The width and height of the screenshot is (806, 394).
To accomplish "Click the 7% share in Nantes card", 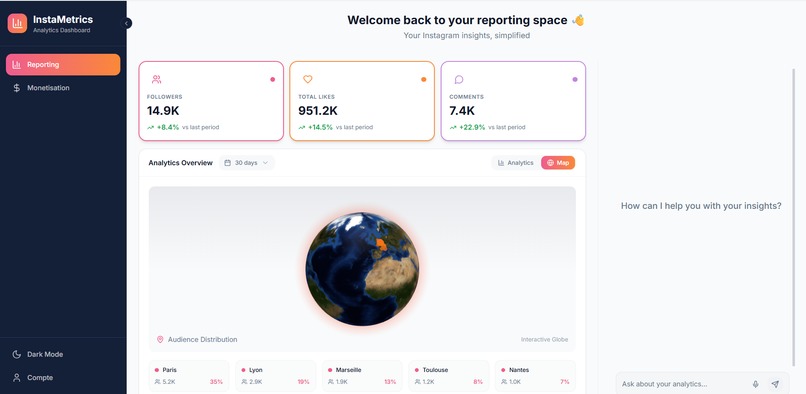I will point(564,382).
